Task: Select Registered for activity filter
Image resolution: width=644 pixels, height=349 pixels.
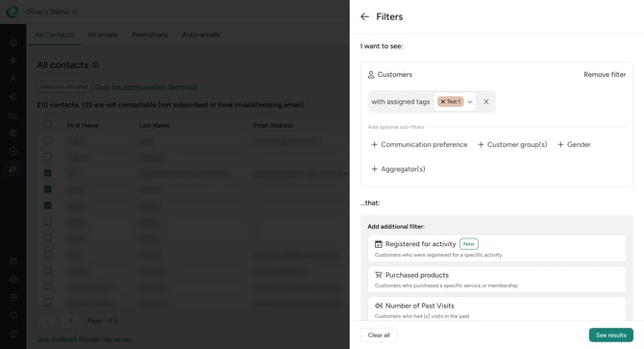Action: (x=497, y=248)
